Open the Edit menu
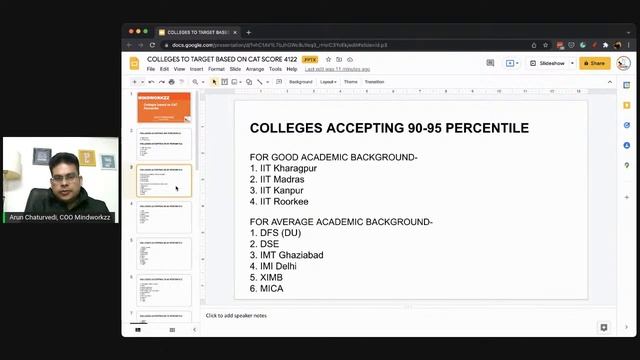The width and height of the screenshot is (640, 360). coord(164,69)
